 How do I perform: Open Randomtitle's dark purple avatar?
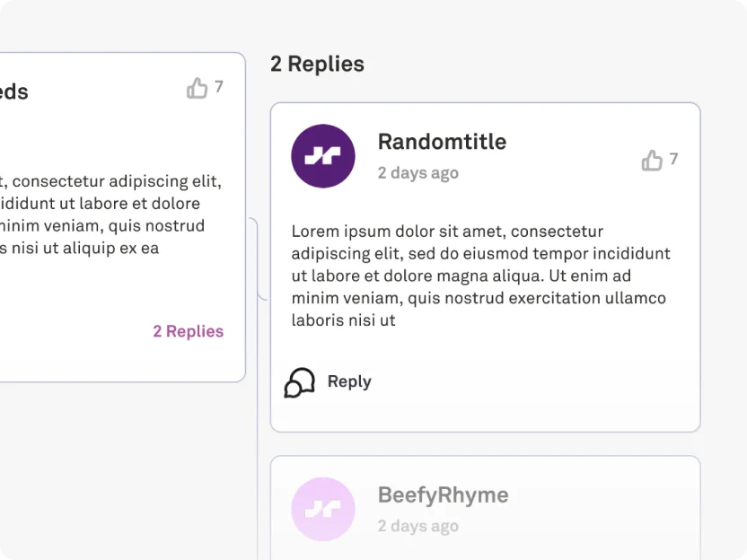click(323, 156)
